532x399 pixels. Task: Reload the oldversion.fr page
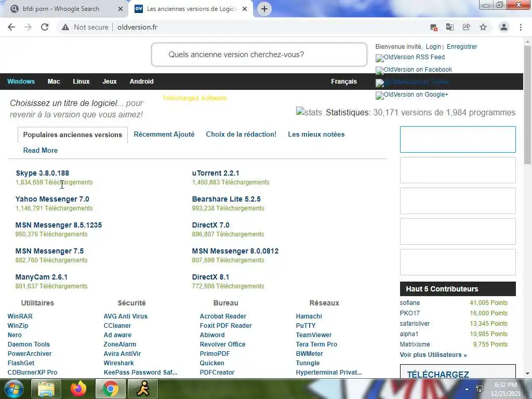click(x=45, y=27)
